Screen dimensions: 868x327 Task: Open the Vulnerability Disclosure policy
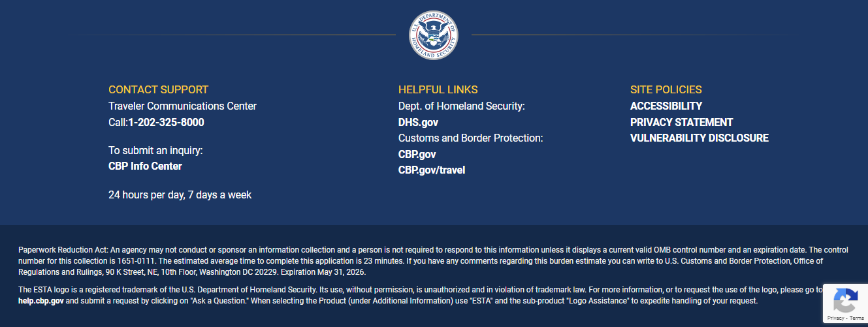[699, 138]
